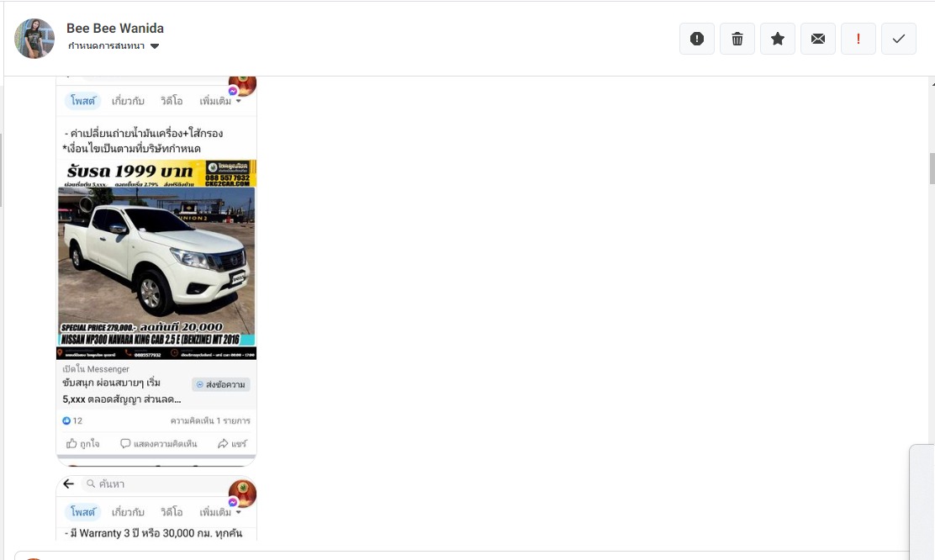Screen dimensions: 935x560
Task: Click the 12 likes reaction count
Action: [x=72, y=420]
